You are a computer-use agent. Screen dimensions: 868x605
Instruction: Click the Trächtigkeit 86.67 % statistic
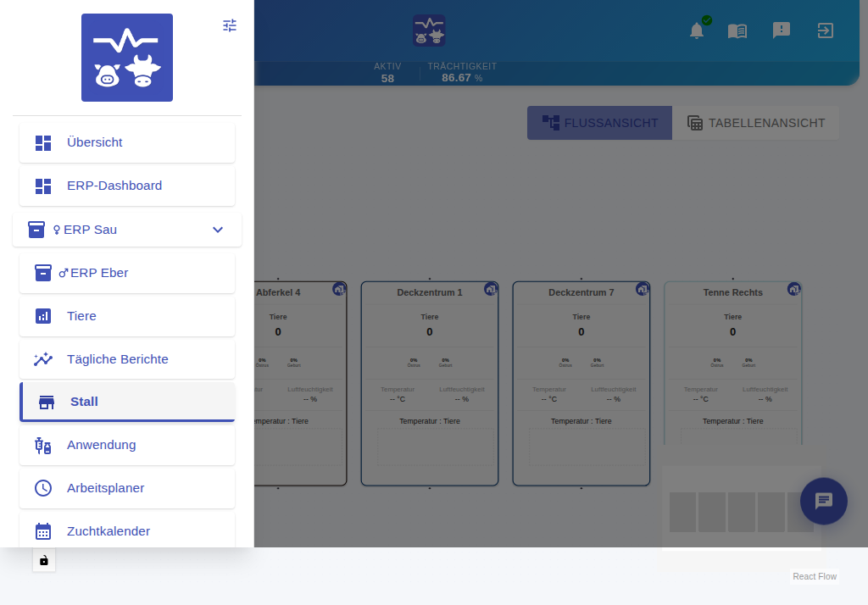(x=462, y=73)
